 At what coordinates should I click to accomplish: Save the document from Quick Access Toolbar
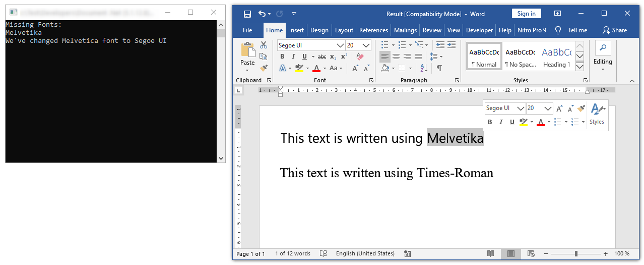[247, 14]
